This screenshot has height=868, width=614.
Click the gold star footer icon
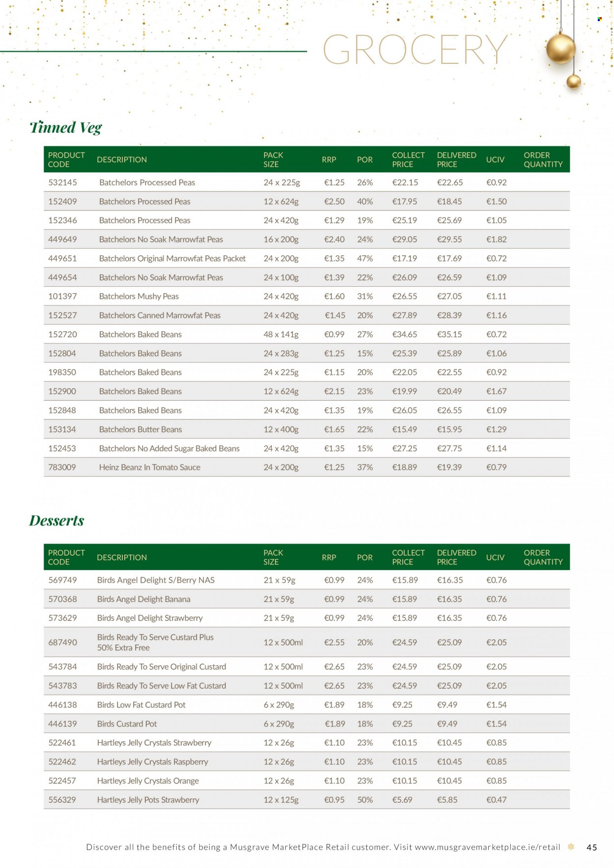(x=571, y=847)
